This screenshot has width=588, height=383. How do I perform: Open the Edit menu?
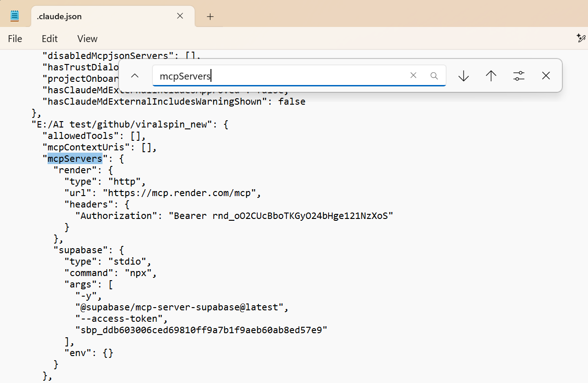50,39
